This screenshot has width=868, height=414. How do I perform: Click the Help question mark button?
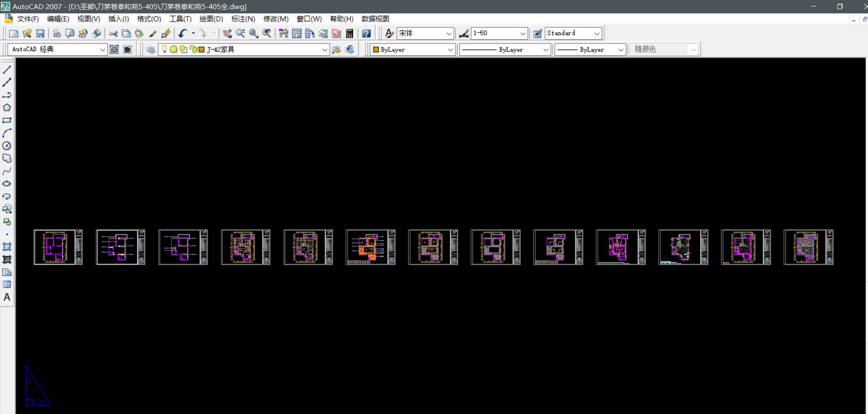click(x=366, y=34)
